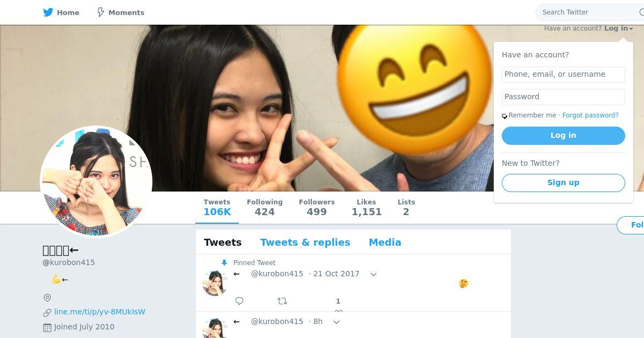Reply to the pinned tweet
The image size is (644, 338).
pos(239,301)
